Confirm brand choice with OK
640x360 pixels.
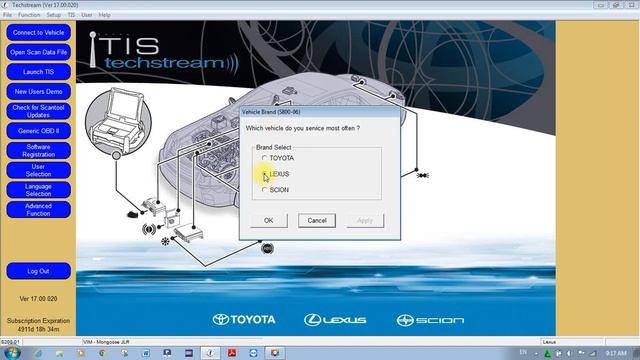268,220
